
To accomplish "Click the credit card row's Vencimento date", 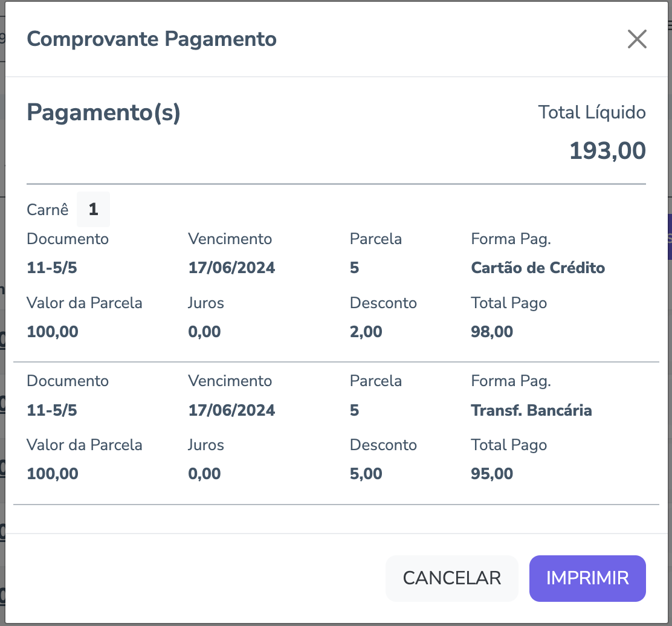I will click(231, 268).
